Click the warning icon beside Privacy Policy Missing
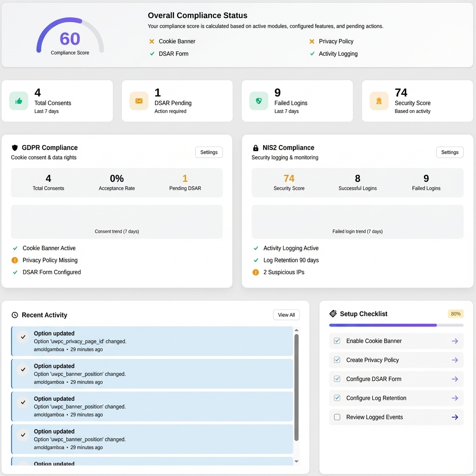Screen dimensions: 476x476 click(x=15, y=260)
